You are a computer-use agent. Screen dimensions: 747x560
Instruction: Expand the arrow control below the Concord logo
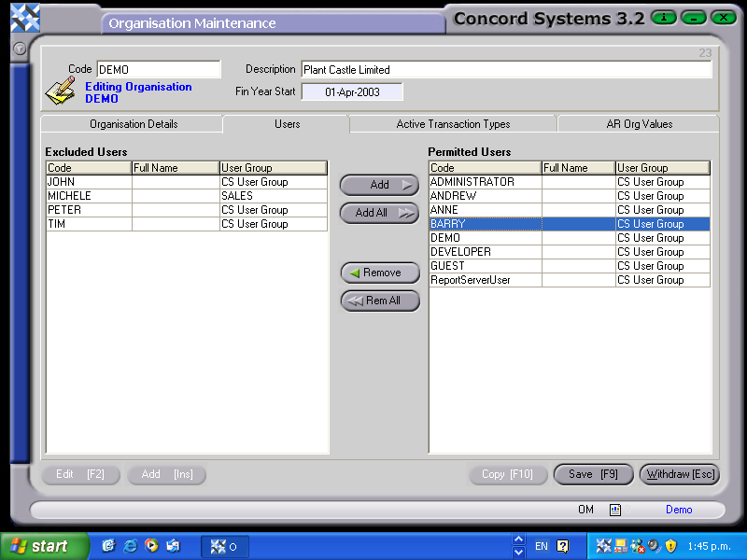19,49
